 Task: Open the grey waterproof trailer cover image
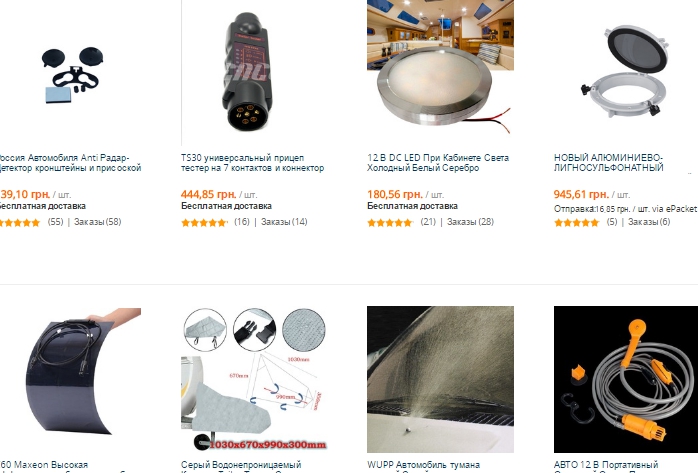[x=254, y=379]
